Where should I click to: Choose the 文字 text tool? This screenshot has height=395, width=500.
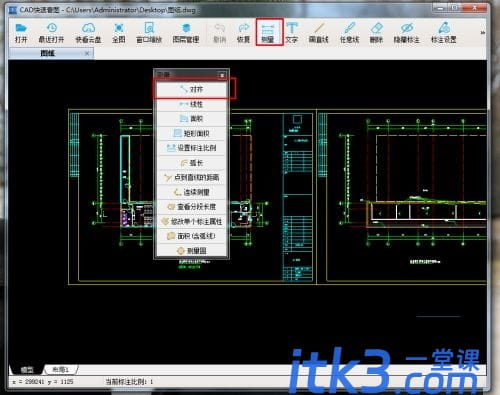(x=292, y=33)
